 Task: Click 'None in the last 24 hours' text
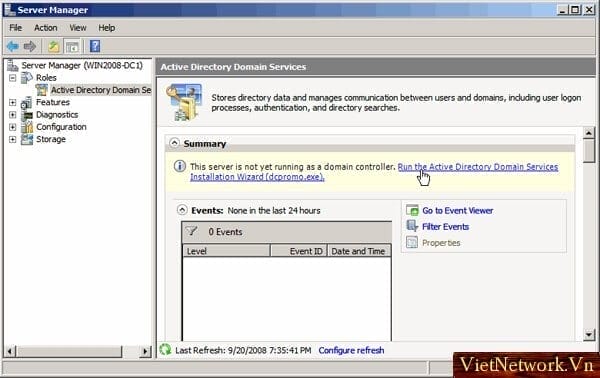coord(274,210)
